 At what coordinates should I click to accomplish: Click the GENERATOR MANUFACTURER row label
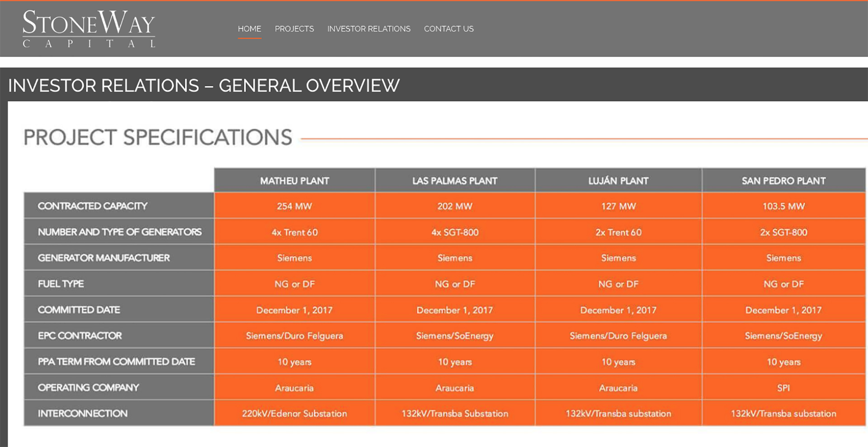coord(119,257)
